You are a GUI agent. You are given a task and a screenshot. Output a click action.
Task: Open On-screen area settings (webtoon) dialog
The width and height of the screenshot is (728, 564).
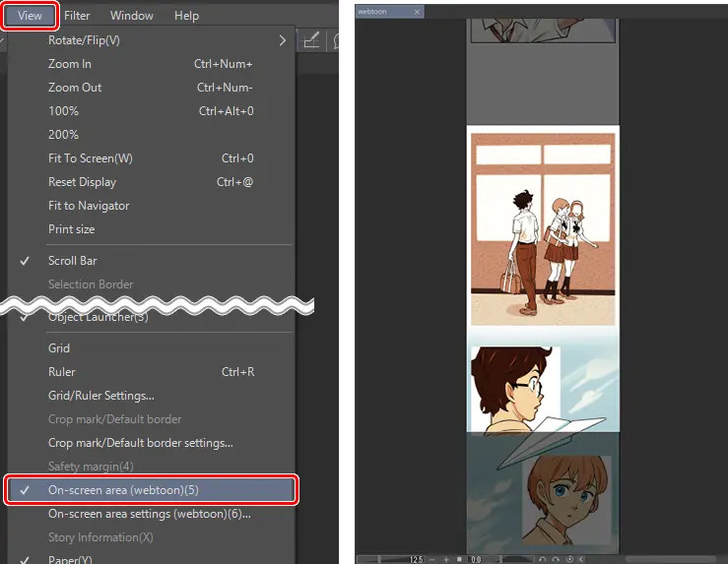tap(149, 513)
